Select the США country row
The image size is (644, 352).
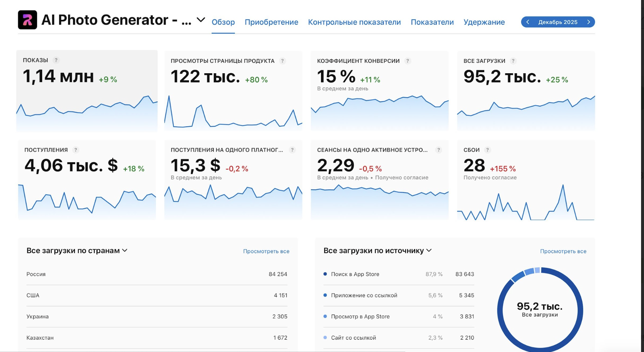coord(157,295)
